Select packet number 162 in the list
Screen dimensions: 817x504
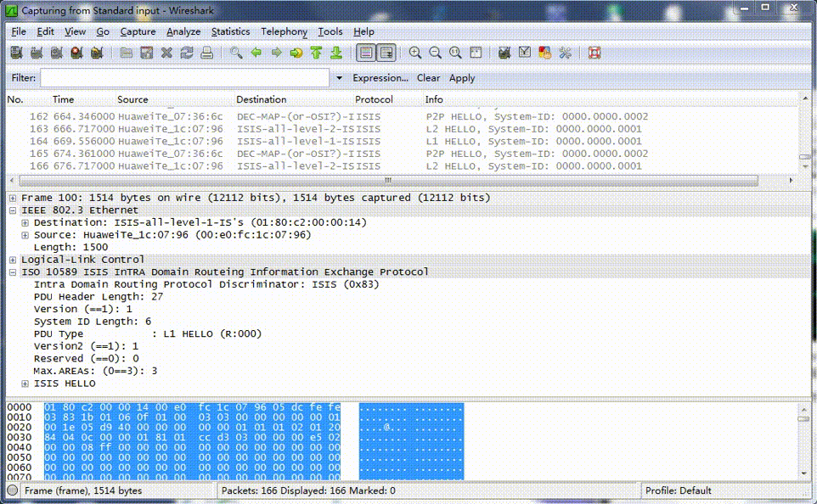tap(401, 116)
